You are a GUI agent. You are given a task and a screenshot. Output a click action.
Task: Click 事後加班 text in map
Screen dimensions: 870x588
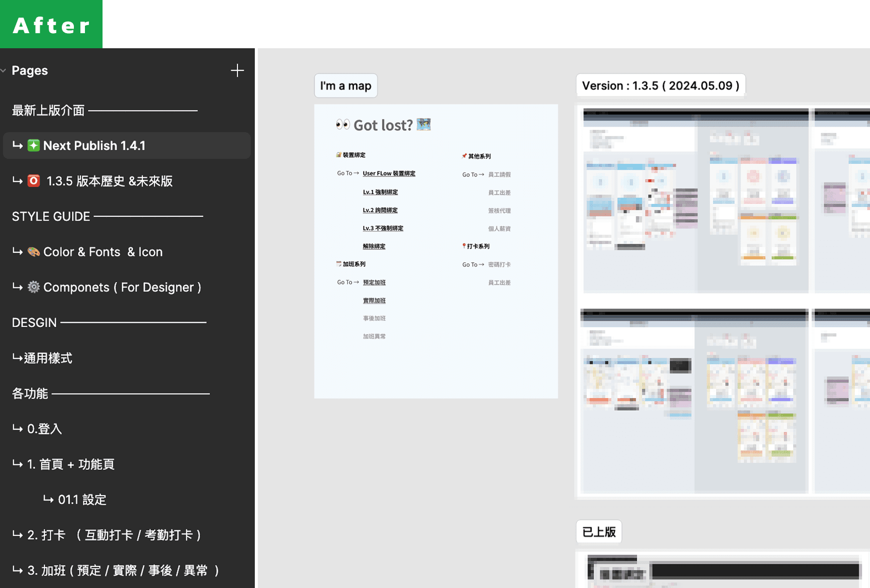(374, 318)
